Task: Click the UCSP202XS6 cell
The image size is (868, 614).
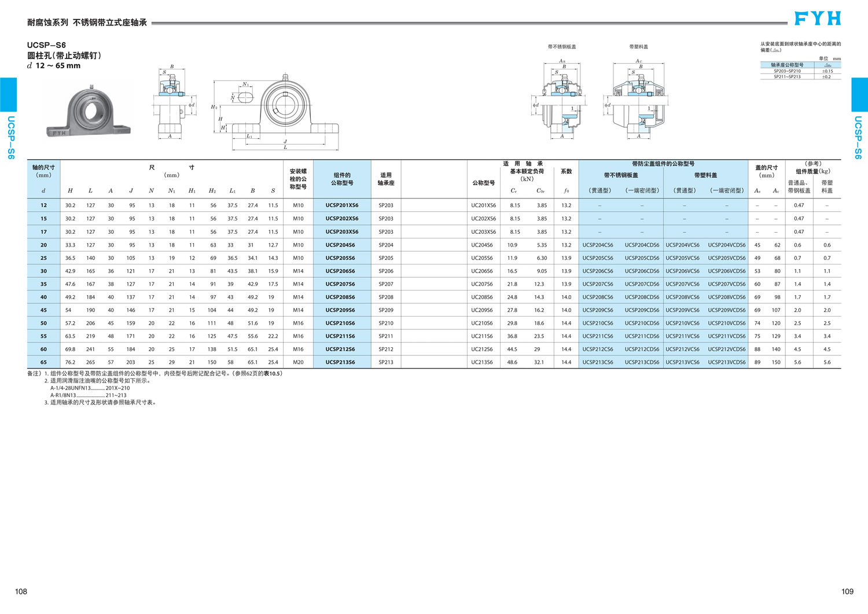Action: (342, 219)
